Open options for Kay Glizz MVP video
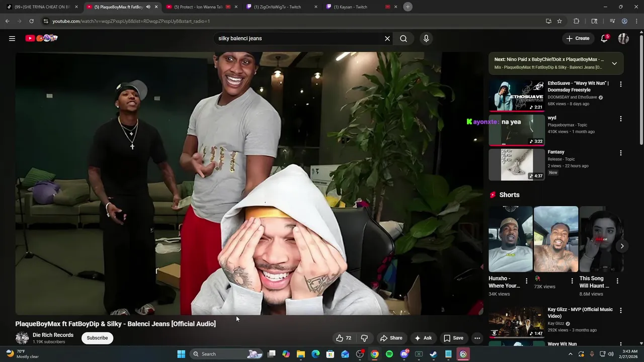The image size is (644, 362). (x=621, y=311)
